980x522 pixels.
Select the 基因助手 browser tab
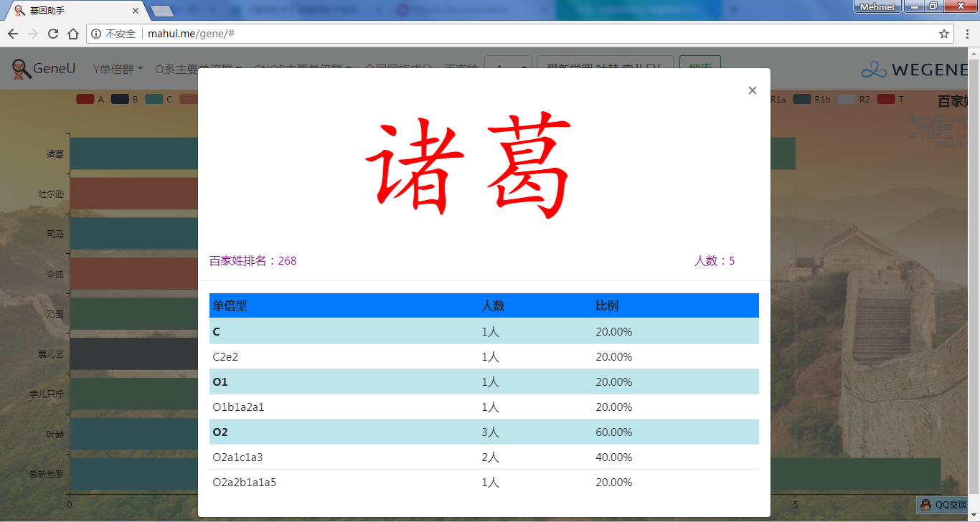point(72,11)
